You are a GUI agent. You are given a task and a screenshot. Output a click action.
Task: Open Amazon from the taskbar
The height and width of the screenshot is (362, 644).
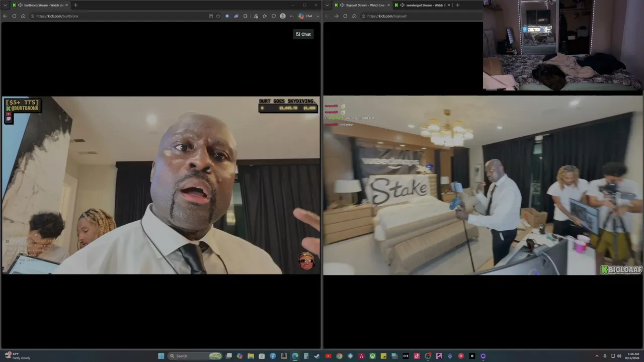[284, 356]
